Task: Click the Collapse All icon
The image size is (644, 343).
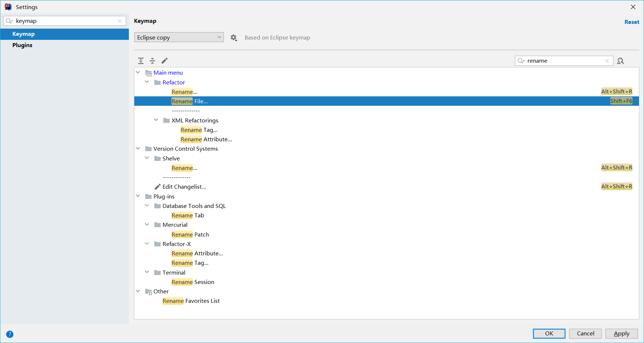Action: [x=152, y=60]
